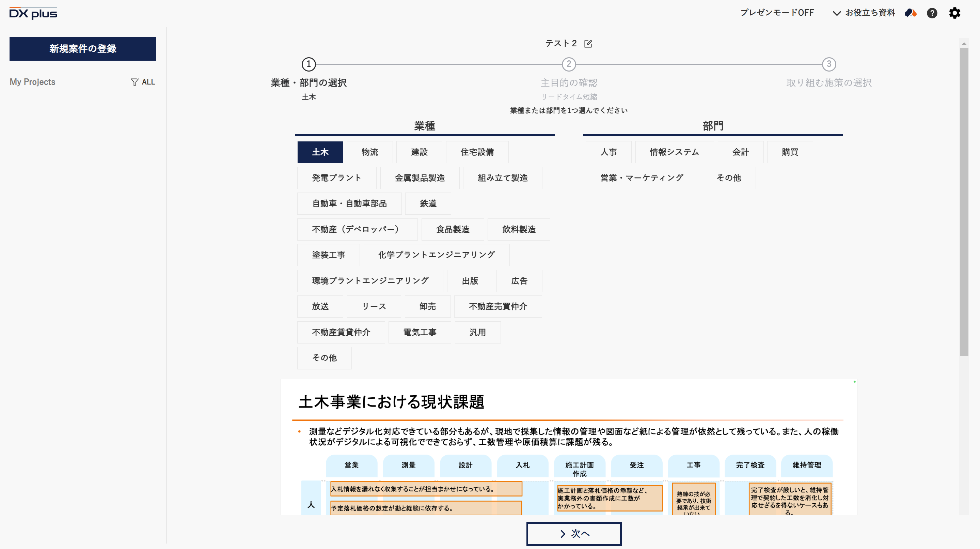This screenshot has height=549, width=980.
Task: Select the 電気工事 industry
Action: (420, 332)
